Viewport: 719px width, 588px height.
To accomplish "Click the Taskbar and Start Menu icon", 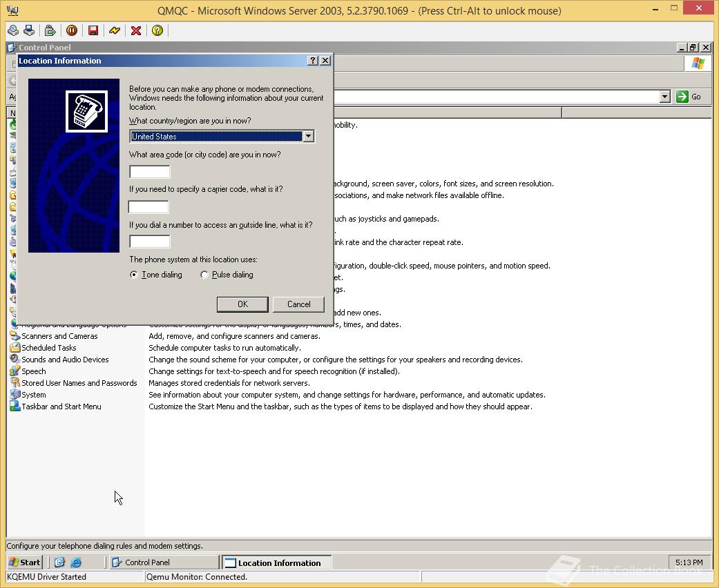I will click(15, 406).
